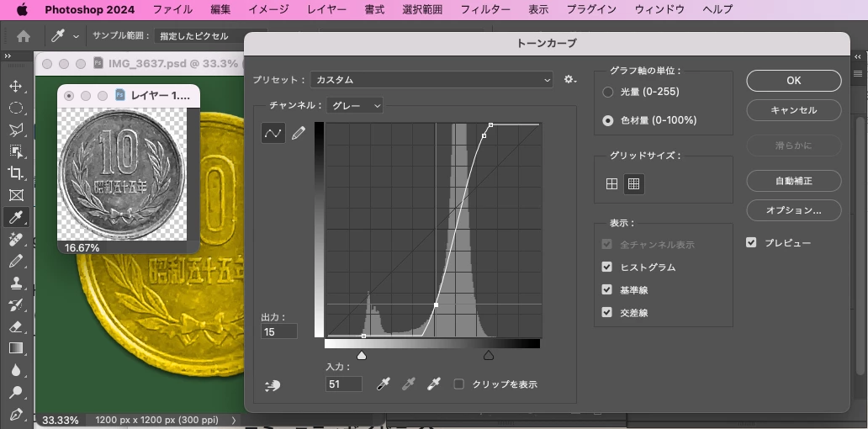Select the History Brush tool
868x429 pixels.
[x=15, y=305]
